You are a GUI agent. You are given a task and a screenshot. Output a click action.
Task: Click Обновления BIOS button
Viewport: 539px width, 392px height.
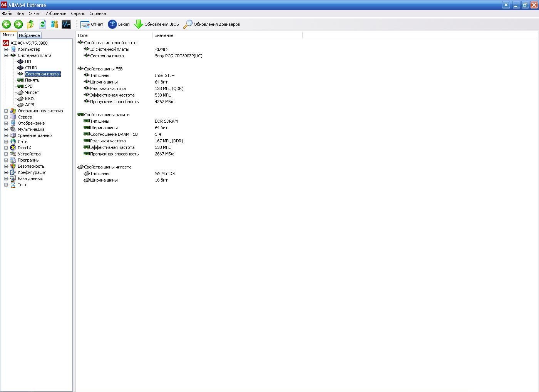point(157,24)
